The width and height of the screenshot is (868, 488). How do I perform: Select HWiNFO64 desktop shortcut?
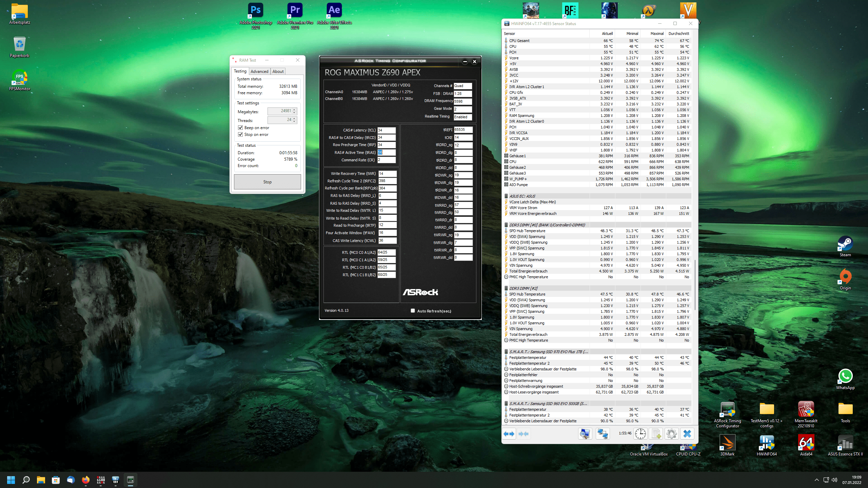tap(767, 446)
